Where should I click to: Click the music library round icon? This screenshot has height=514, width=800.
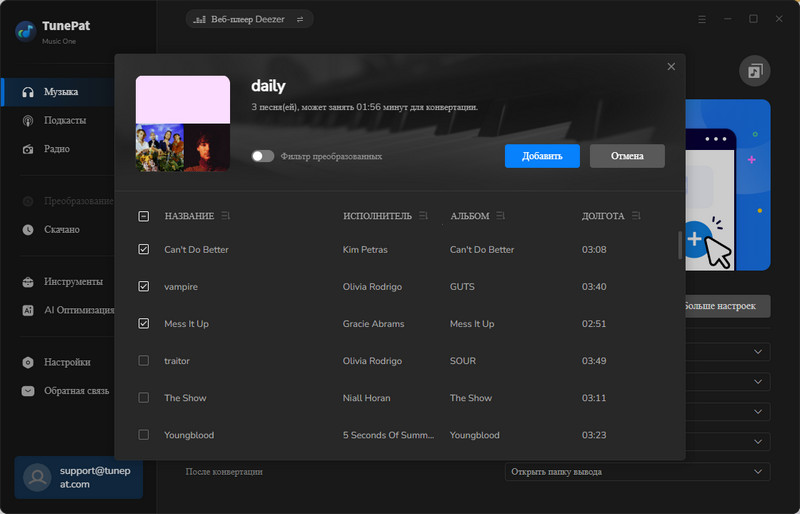click(x=755, y=71)
